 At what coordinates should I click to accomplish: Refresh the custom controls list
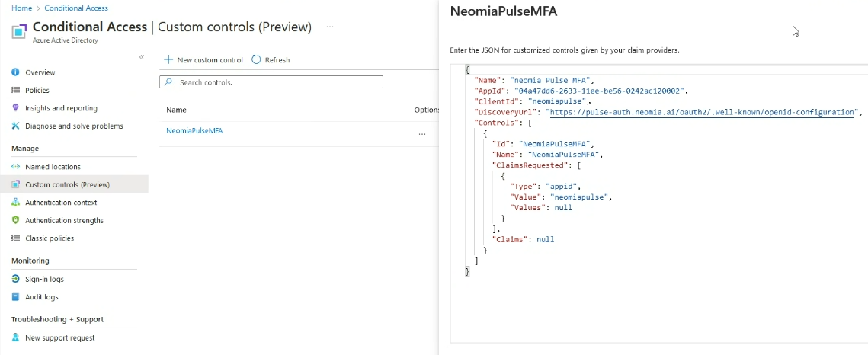pyautogui.click(x=271, y=59)
